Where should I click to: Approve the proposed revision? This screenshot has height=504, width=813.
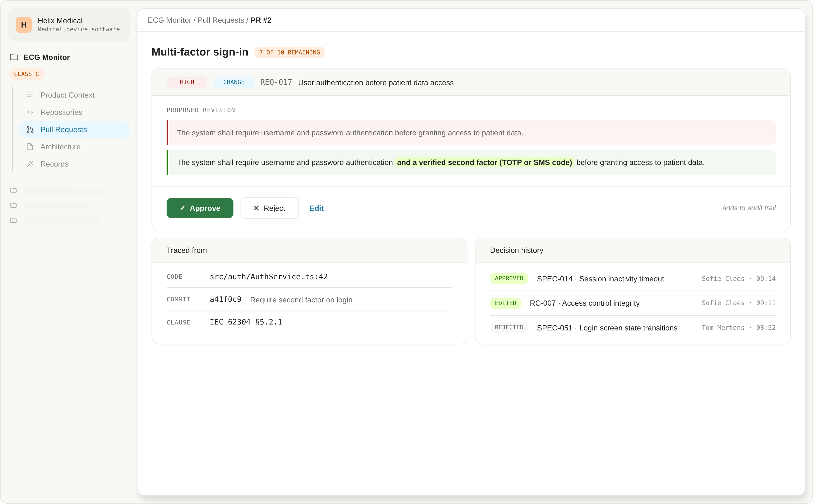click(200, 208)
